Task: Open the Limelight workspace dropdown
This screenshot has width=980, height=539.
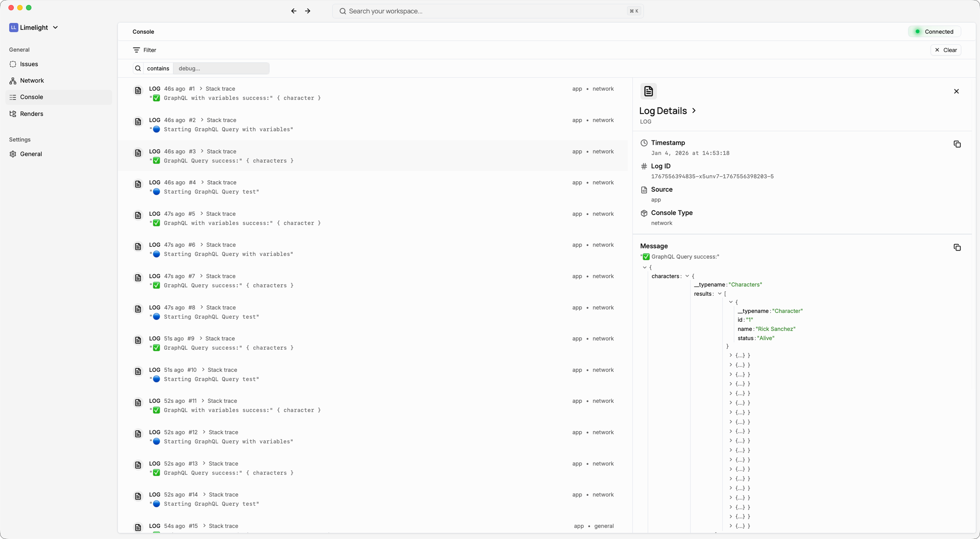Action: pos(34,28)
